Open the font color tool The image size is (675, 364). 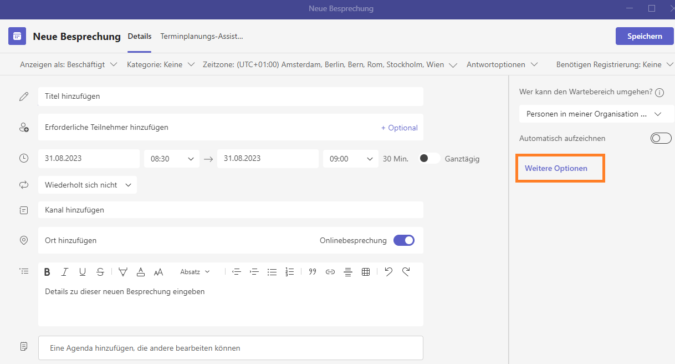pyautogui.click(x=140, y=272)
